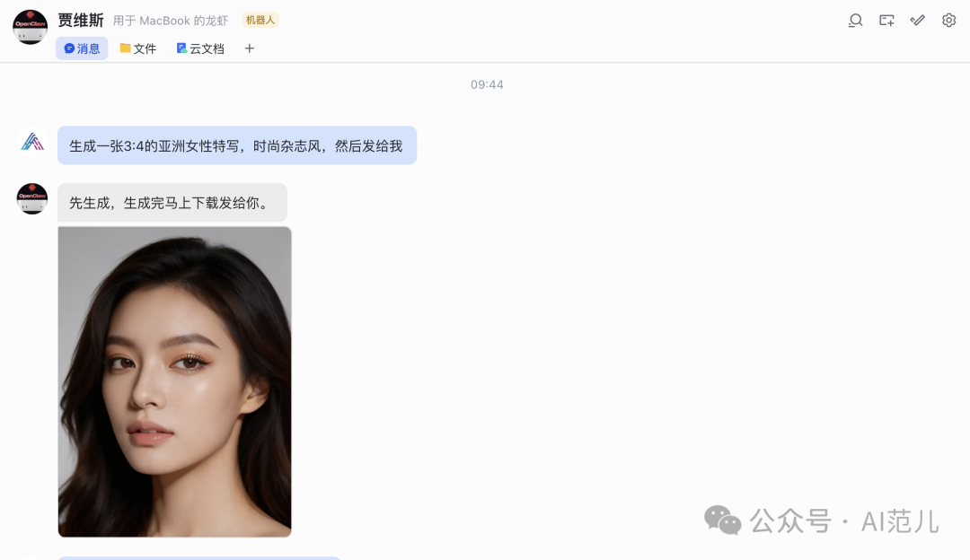This screenshot has width=970, height=560.
Task: Click the 贾维斯 chat title
Action: click(81, 21)
